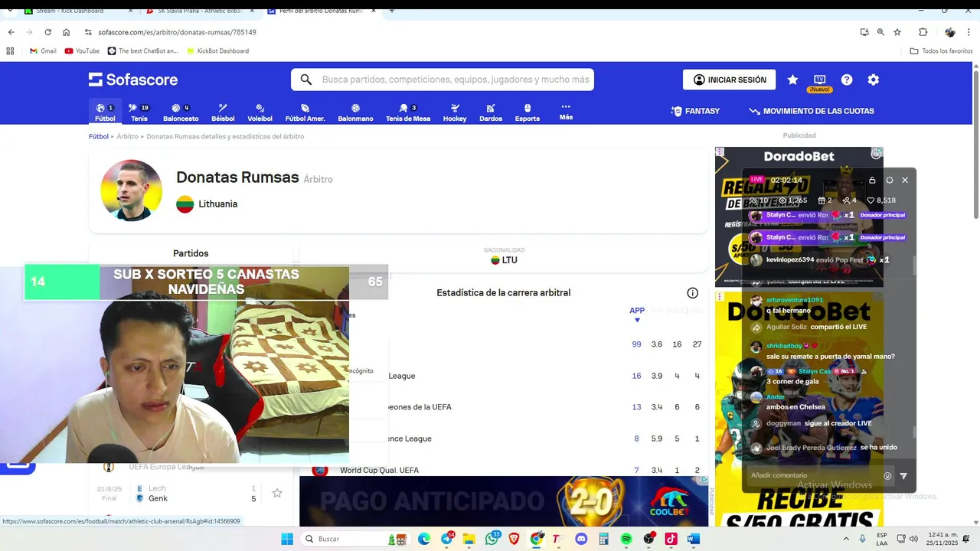The width and height of the screenshot is (980, 551).
Task: Show career statistics info icon
Action: tap(692, 293)
